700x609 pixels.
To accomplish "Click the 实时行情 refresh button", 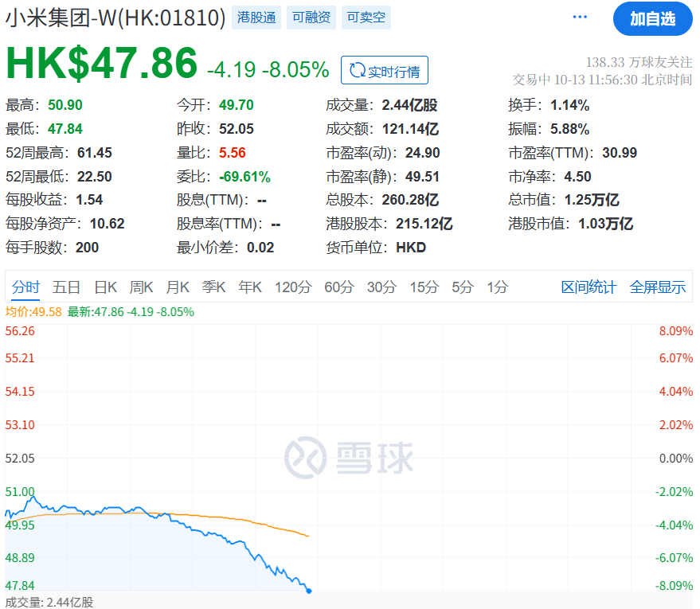I will point(385,71).
